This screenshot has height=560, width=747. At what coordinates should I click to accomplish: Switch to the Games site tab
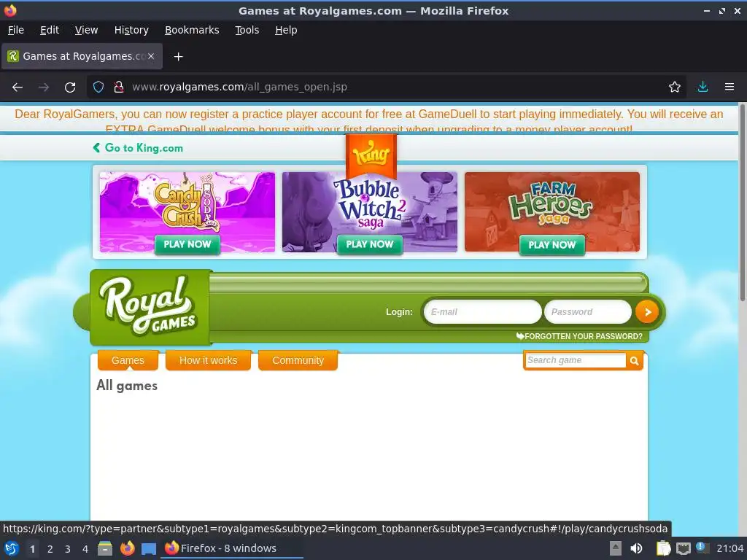click(128, 360)
